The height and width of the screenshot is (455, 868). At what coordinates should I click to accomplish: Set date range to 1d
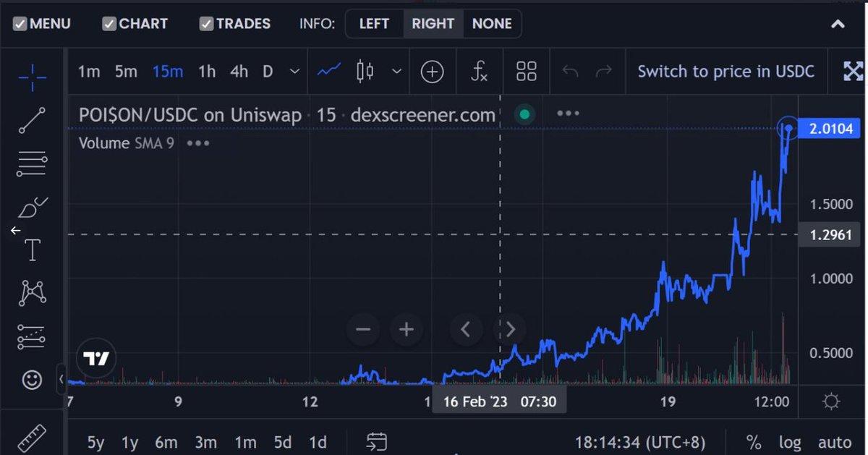(318, 442)
